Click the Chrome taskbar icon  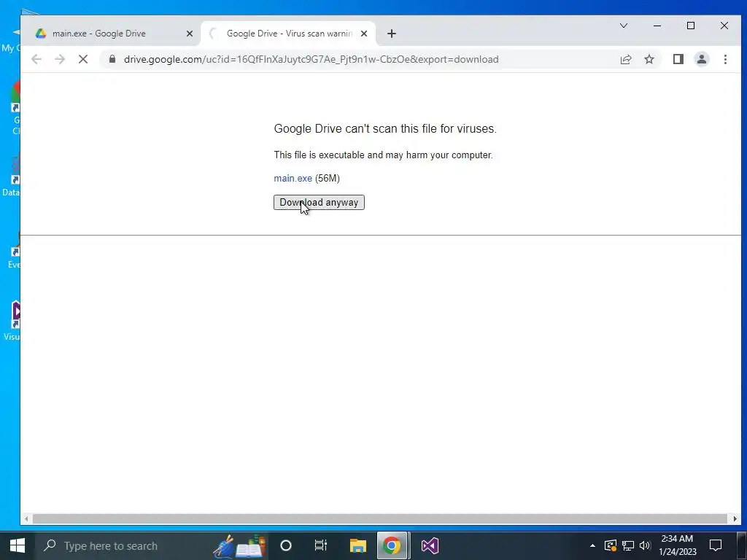(x=392, y=545)
